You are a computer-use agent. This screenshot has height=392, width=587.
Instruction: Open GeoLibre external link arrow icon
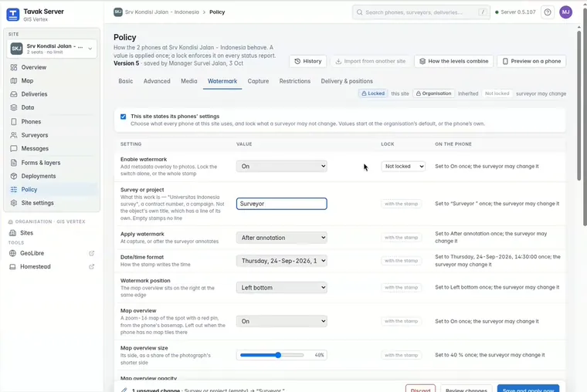(91, 253)
